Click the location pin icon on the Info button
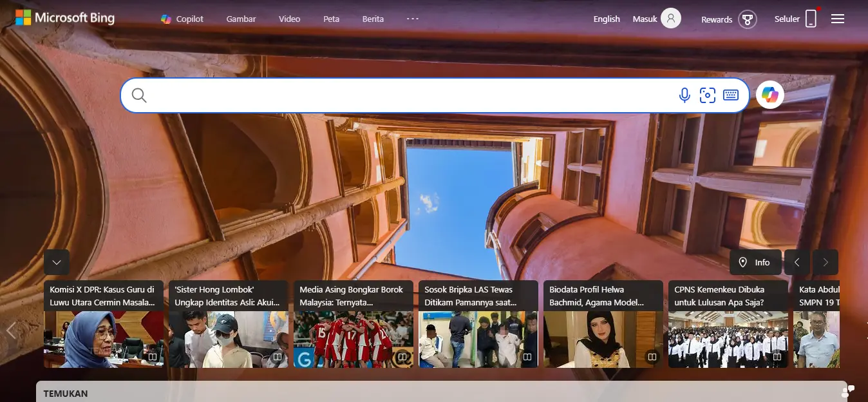Image resolution: width=868 pixels, height=402 pixels. (x=744, y=262)
